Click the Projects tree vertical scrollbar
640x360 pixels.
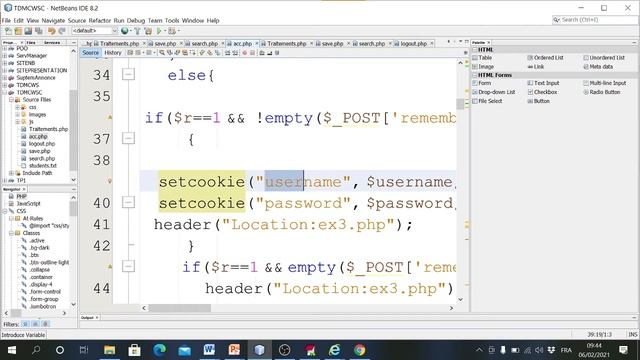[73, 131]
